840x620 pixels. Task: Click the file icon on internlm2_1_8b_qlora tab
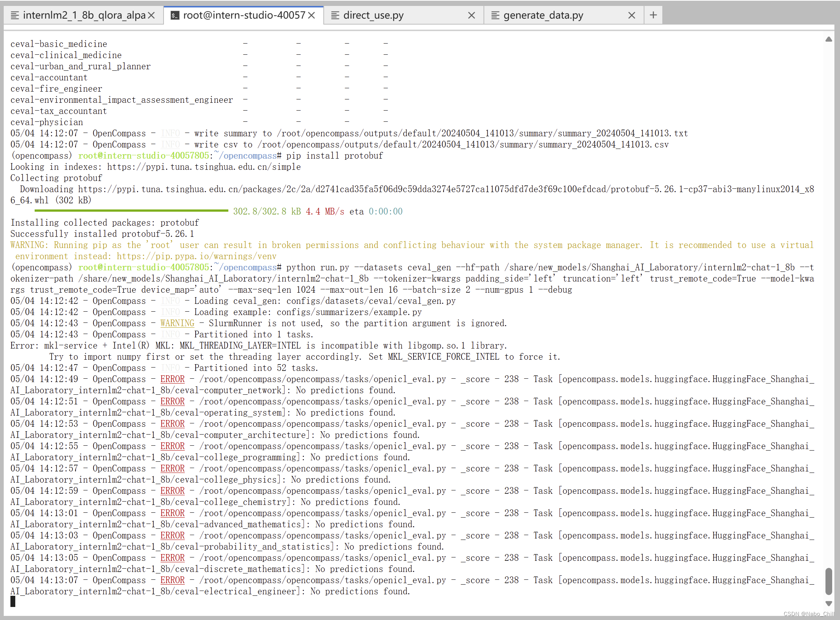(x=15, y=15)
